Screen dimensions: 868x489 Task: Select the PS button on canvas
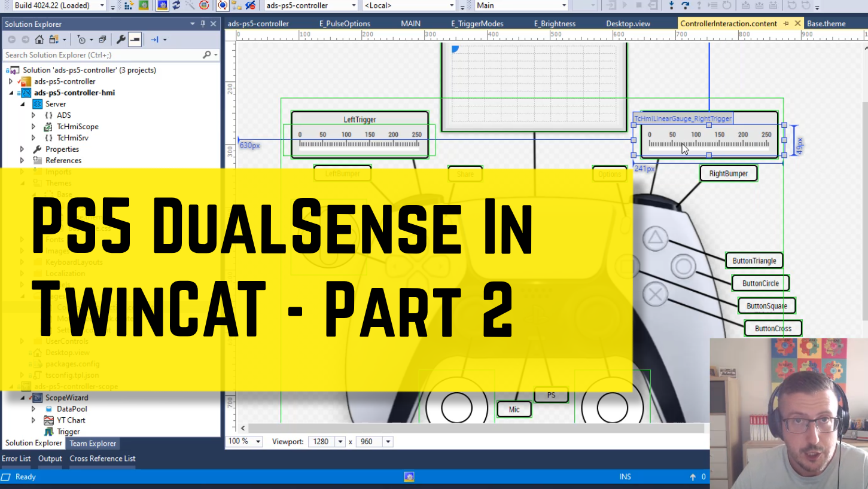(552, 395)
